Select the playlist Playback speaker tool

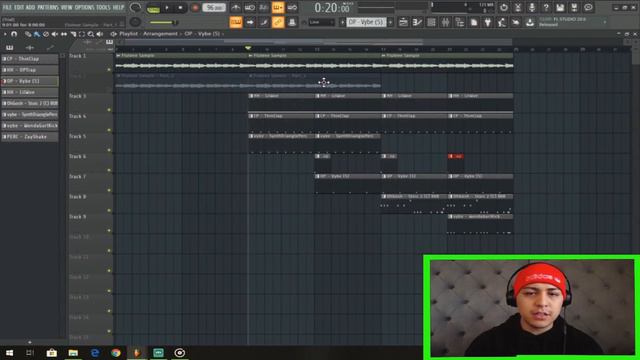click(100, 34)
